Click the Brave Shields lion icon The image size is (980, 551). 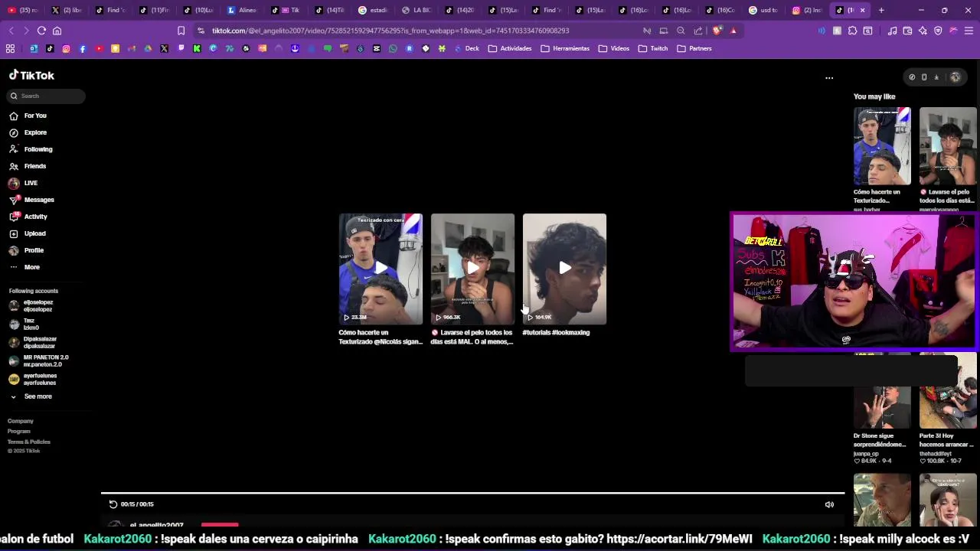click(717, 31)
